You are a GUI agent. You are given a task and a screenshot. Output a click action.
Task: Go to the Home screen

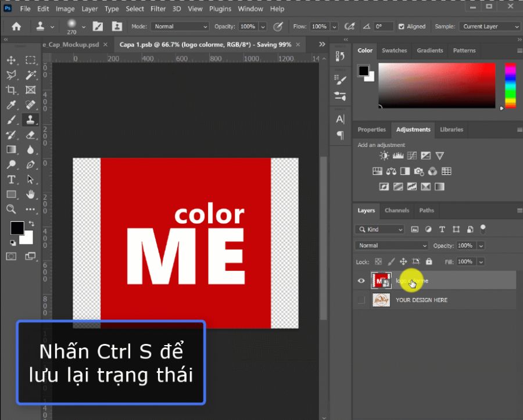click(16, 26)
